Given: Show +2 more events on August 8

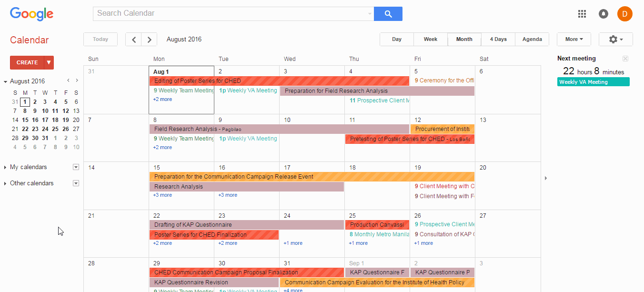Looking at the screenshot, I should click(162, 148).
